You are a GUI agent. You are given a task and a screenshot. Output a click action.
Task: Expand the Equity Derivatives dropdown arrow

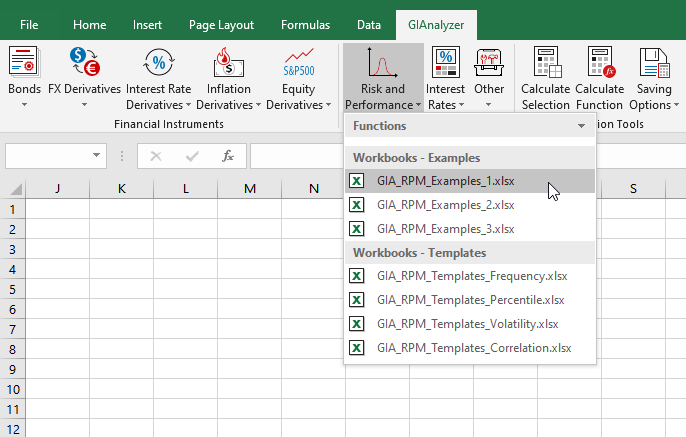328,105
